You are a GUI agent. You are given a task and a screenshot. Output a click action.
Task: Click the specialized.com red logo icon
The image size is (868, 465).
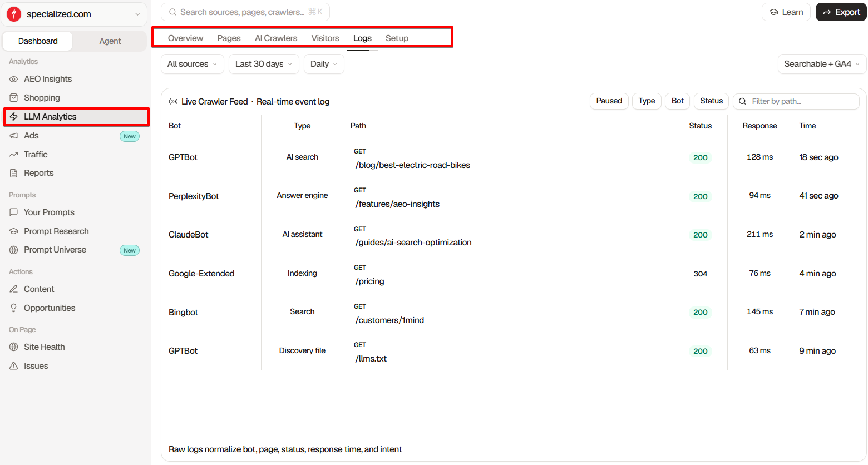pyautogui.click(x=14, y=14)
